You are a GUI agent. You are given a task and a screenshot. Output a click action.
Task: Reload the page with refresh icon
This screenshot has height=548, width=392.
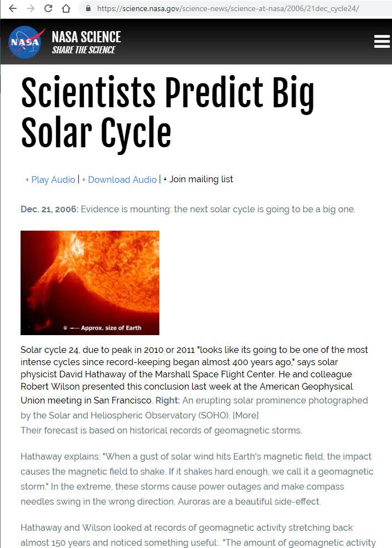(48, 8)
